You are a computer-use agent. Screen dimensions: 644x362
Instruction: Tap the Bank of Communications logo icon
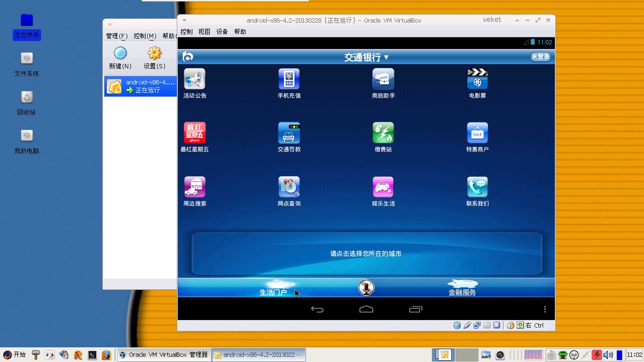coord(188,57)
